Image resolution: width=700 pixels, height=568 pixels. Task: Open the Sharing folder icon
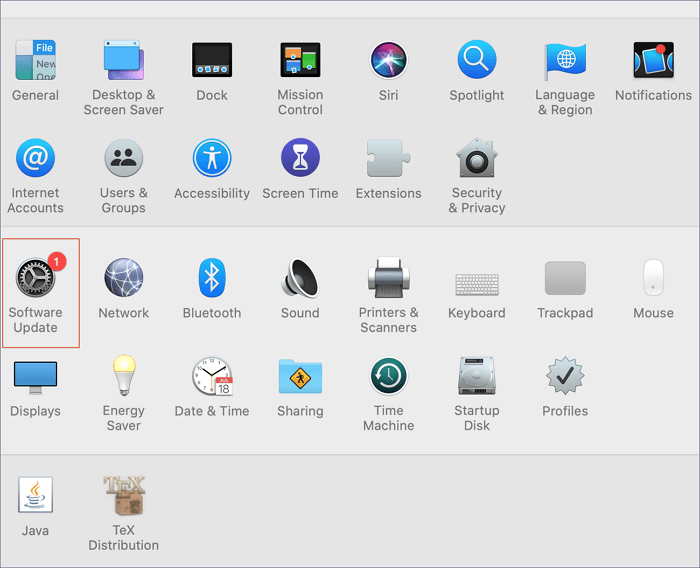click(x=300, y=376)
